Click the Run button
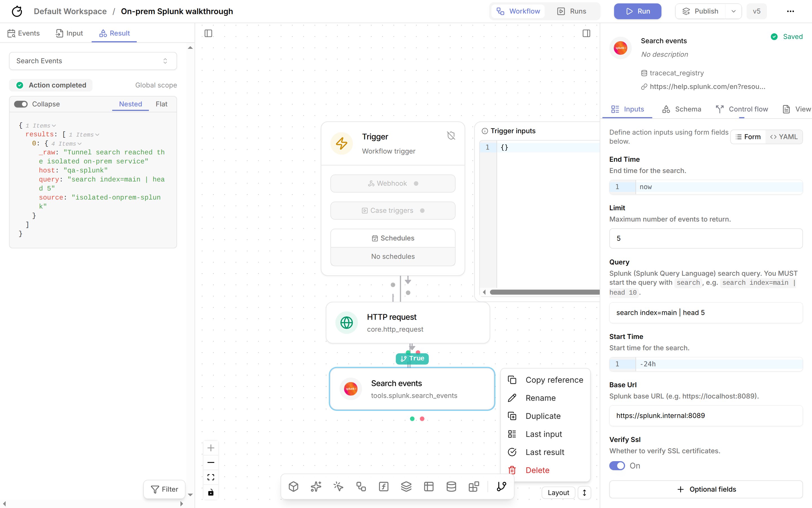The image size is (812, 508). pos(637,11)
